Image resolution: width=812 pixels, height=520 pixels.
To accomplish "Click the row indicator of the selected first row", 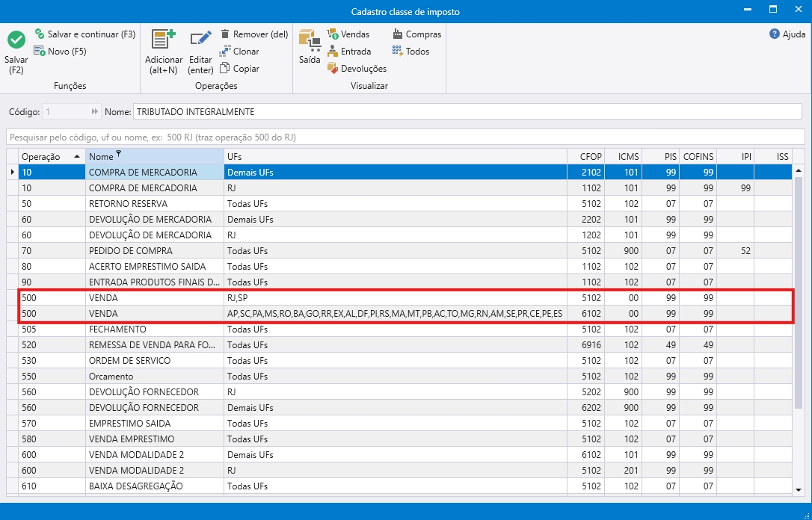I will (13, 172).
